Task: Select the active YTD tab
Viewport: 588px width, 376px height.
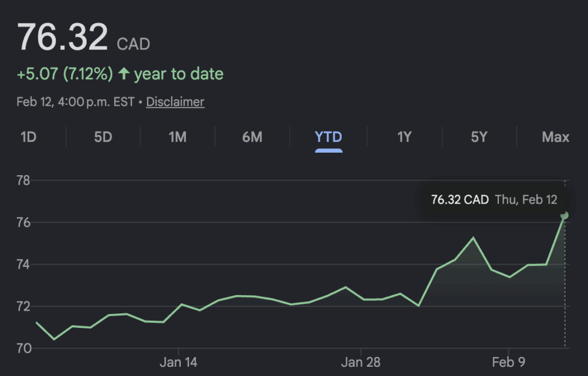Action: pyautogui.click(x=328, y=137)
